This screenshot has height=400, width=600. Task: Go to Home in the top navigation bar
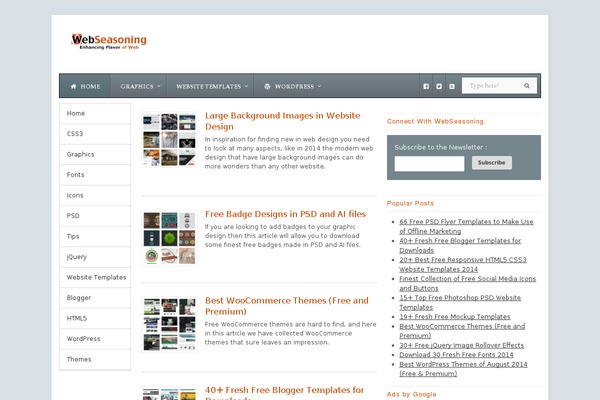(x=85, y=87)
